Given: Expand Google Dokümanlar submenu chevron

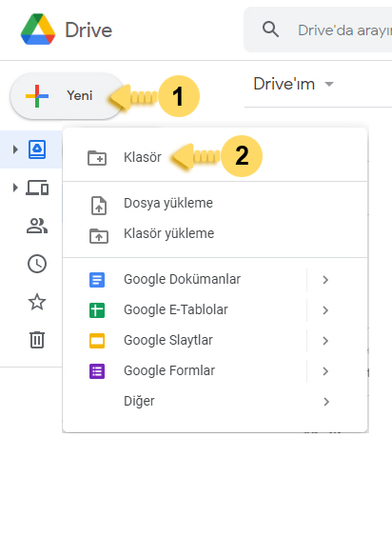Looking at the screenshot, I should tap(325, 280).
